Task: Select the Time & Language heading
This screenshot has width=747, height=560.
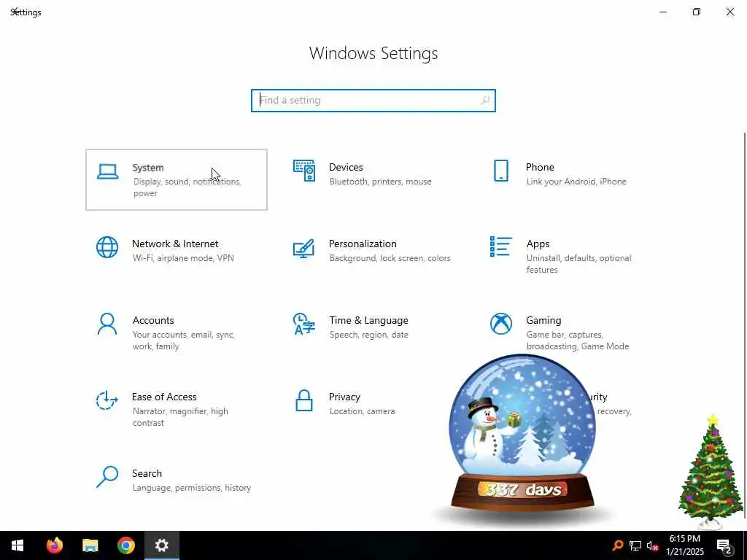Action: 368,321
